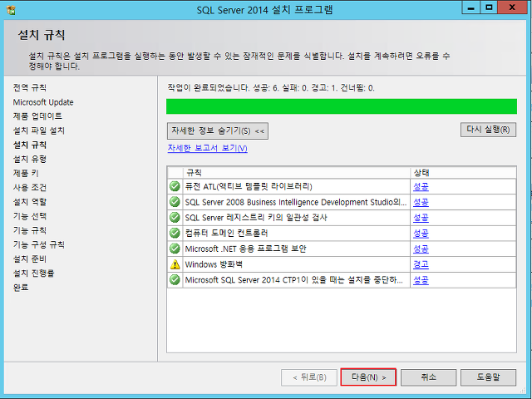
Task: Click the 작업이 완료되었습니다 status summary text
Action: click(x=271, y=88)
